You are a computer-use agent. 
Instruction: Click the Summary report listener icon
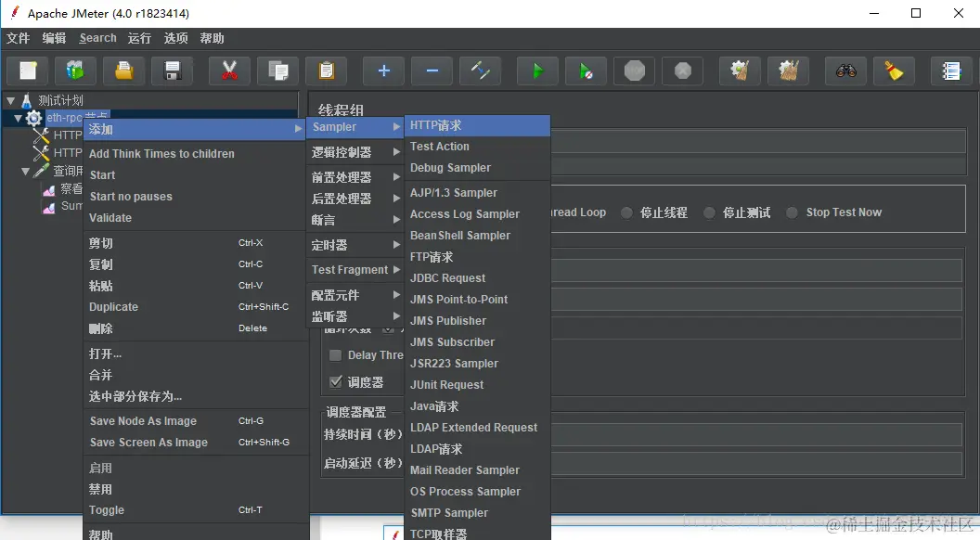[49, 207]
